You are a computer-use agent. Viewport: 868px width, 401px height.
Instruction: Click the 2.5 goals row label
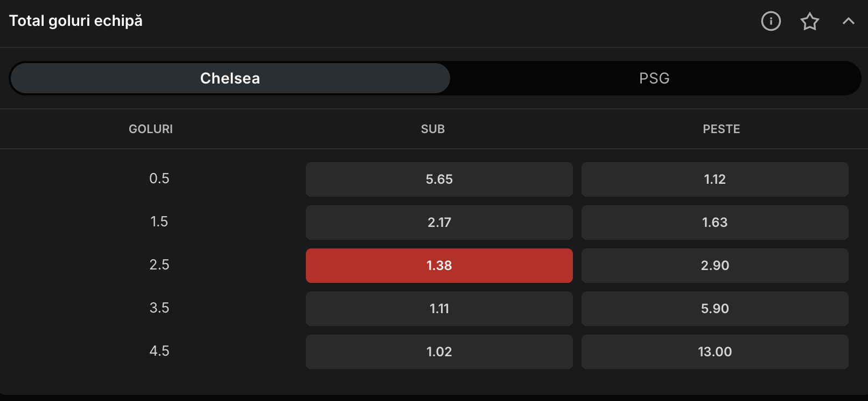(159, 265)
